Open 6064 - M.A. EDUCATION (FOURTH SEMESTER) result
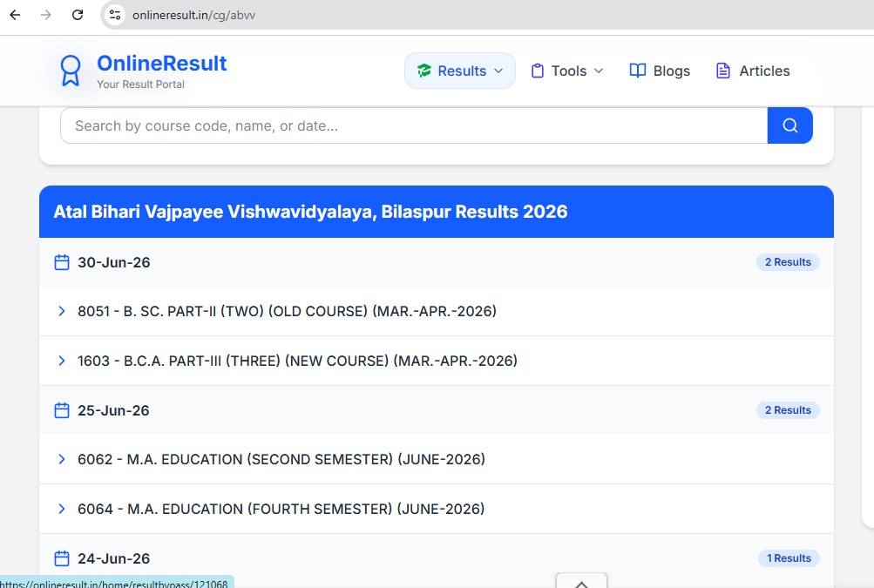The height and width of the screenshot is (588, 874). [x=281, y=509]
